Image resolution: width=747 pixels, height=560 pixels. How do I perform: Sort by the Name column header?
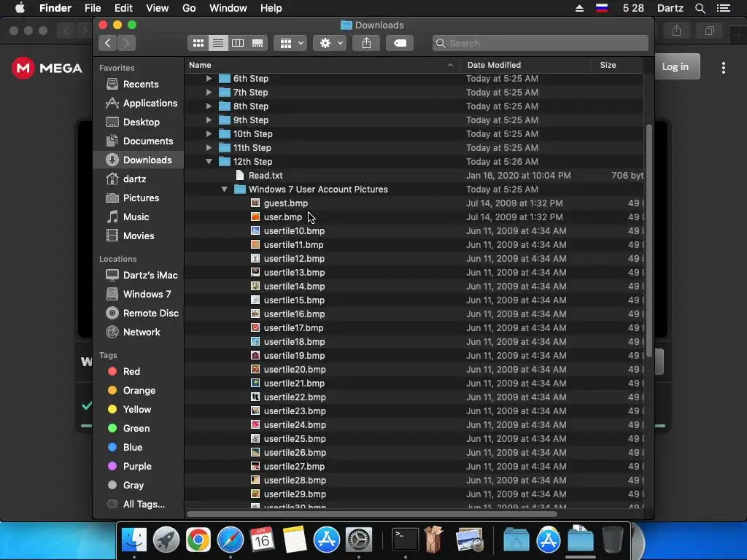tap(322, 65)
